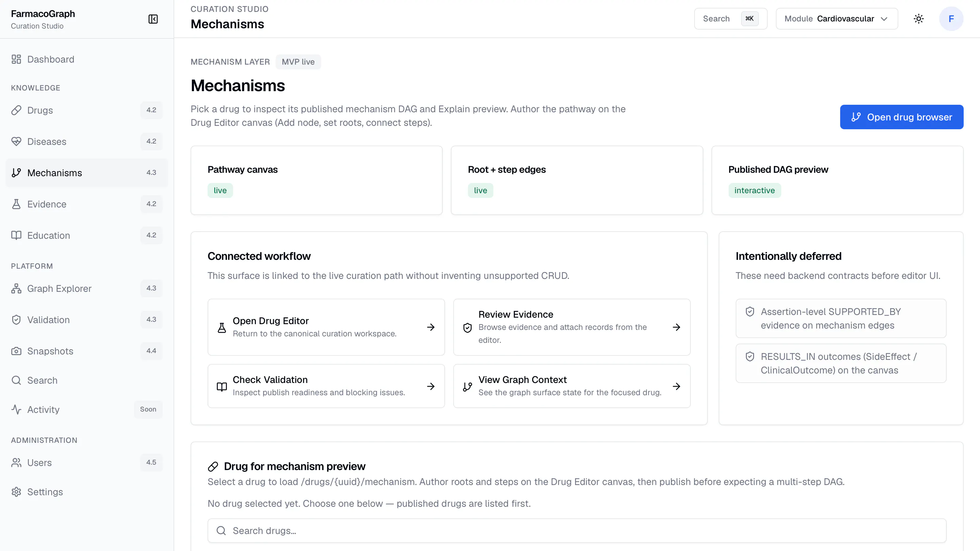The height and width of the screenshot is (551, 980).
Task: Click the arrow on View Graph Context card
Action: pyautogui.click(x=676, y=386)
